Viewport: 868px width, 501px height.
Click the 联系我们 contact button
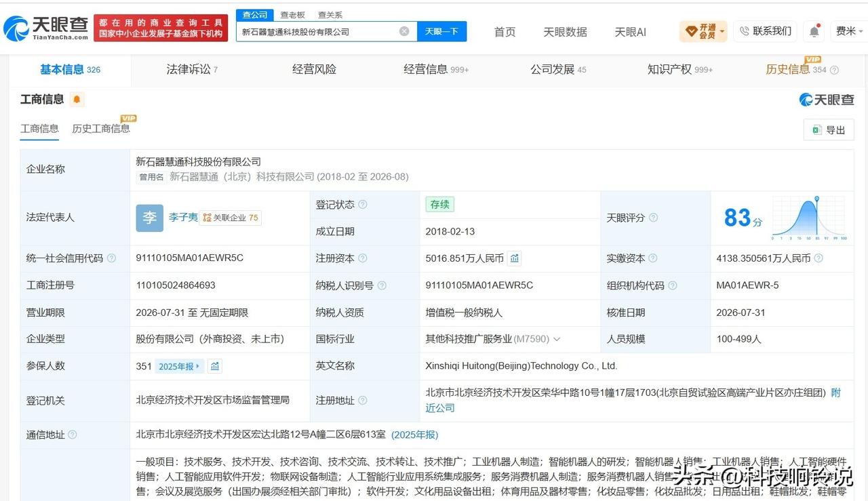(766, 31)
